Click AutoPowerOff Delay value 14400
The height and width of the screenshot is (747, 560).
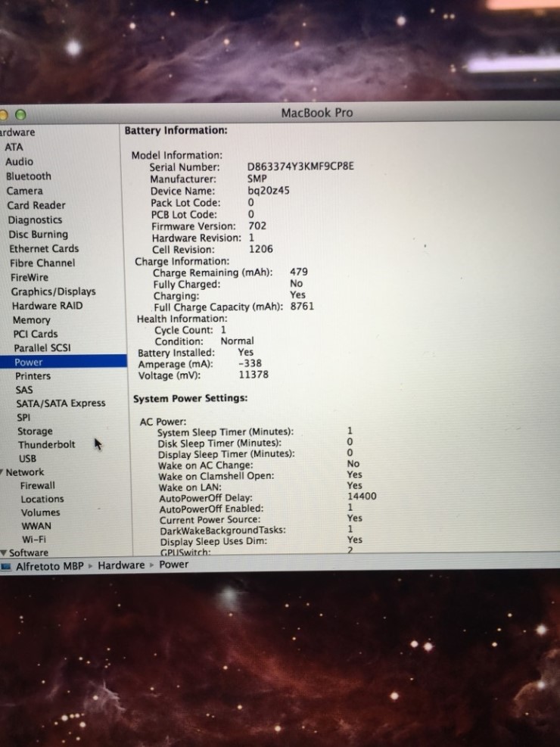click(362, 496)
